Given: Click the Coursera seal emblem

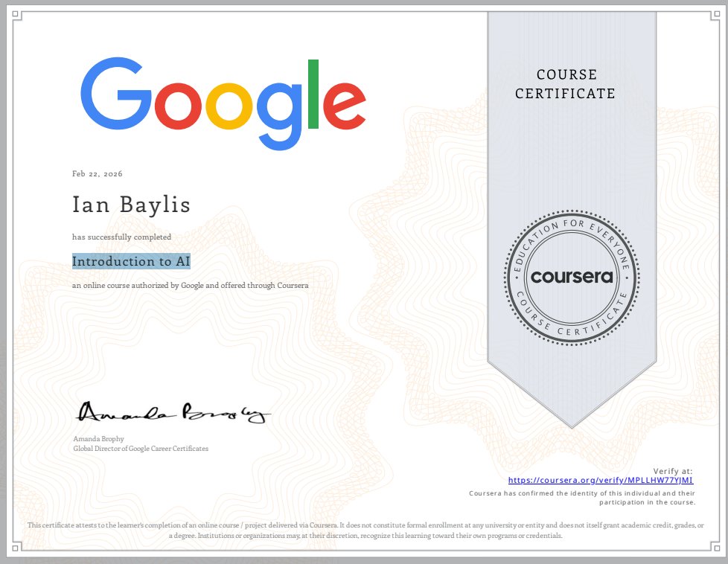Looking at the screenshot, I should [x=572, y=277].
